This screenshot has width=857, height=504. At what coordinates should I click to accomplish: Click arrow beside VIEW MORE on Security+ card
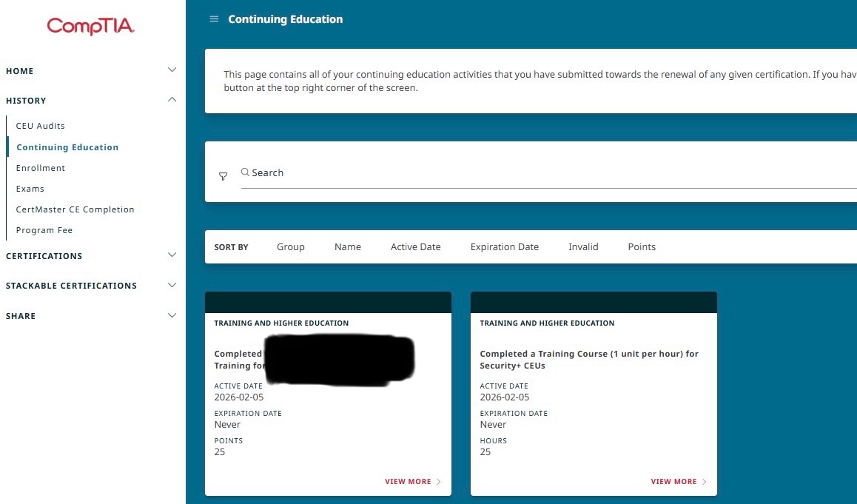point(704,482)
